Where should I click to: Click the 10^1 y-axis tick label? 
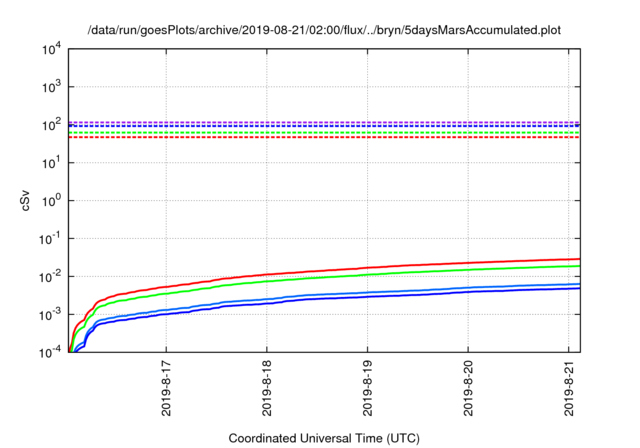tap(52, 163)
